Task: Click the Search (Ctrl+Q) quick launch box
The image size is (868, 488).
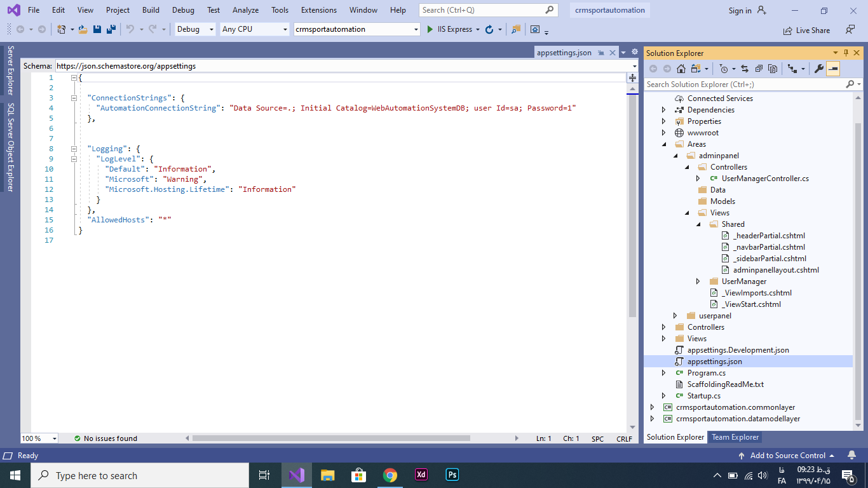Action: pyautogui.click(x=488, y=10)
